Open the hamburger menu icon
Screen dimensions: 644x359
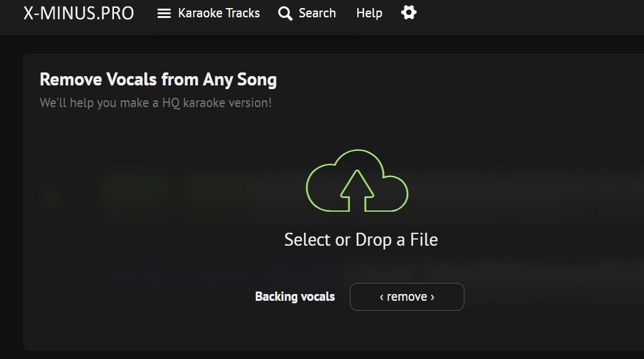coord(164,14)
